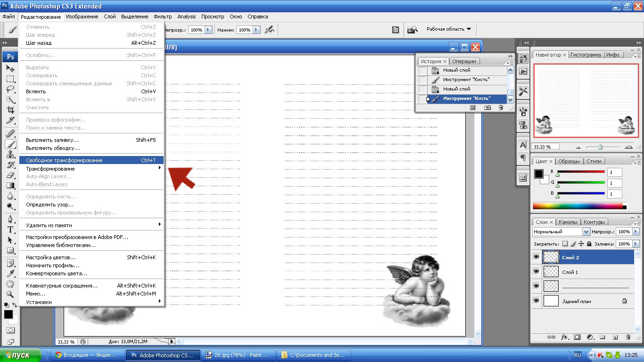
Task: Hide the Слой 2 layer
Action: (536, 257)
